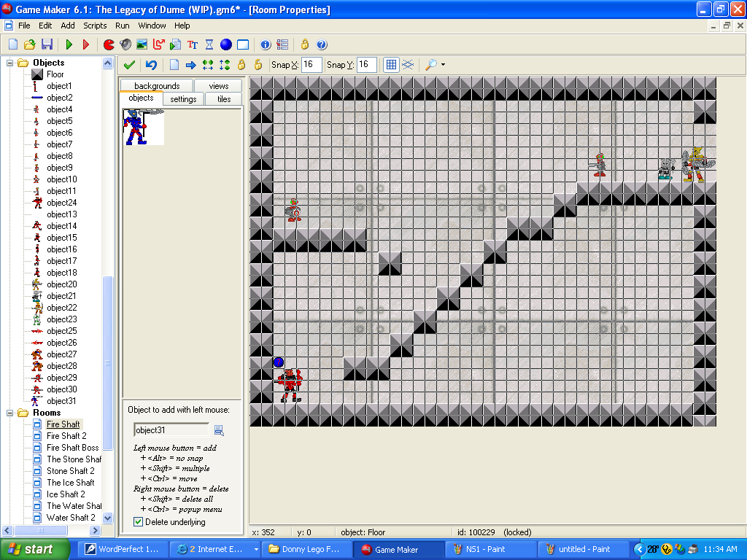
Task: Click the Run Game green play icon
Action: click(x=69, y=44)
